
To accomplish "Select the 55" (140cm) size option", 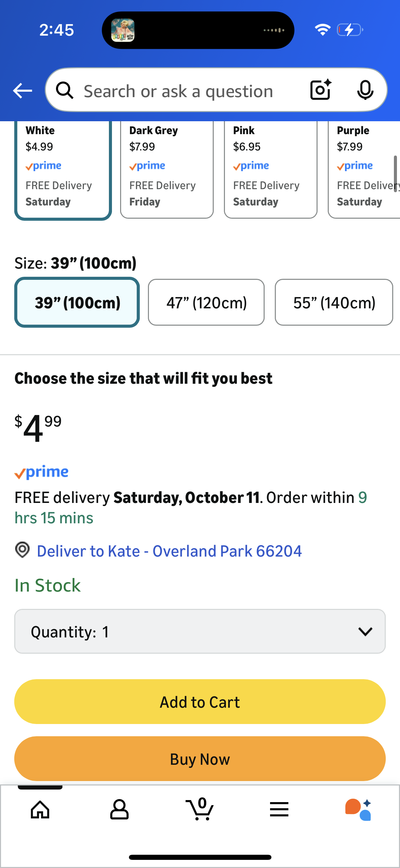I will (334, 302).
